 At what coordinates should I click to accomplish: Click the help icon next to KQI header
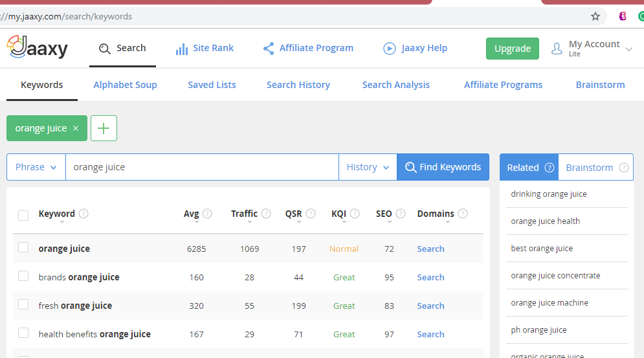coord(355,214)
